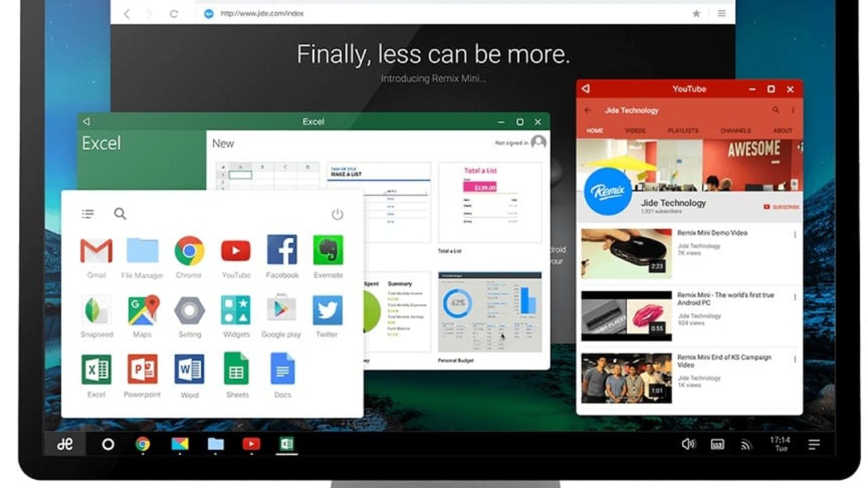Open Setting app in launcher

click(x=189, y=310)
